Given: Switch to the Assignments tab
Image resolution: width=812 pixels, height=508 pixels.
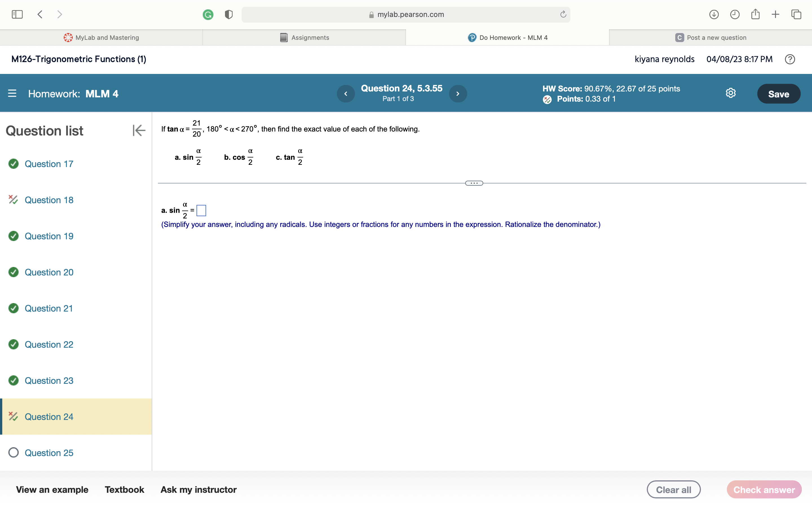Looking at the screenshot, I should click(304, 38).
